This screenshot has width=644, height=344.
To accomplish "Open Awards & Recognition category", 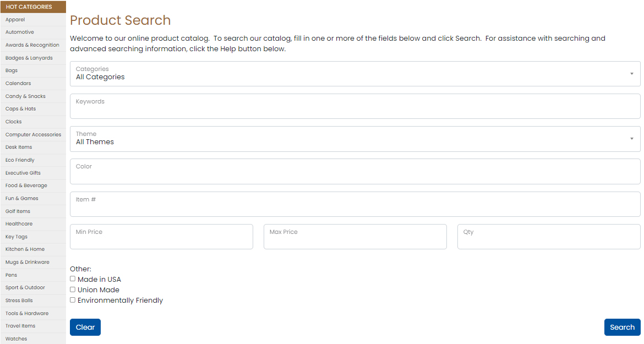I will pyautogui.click(x=33, y=45).
